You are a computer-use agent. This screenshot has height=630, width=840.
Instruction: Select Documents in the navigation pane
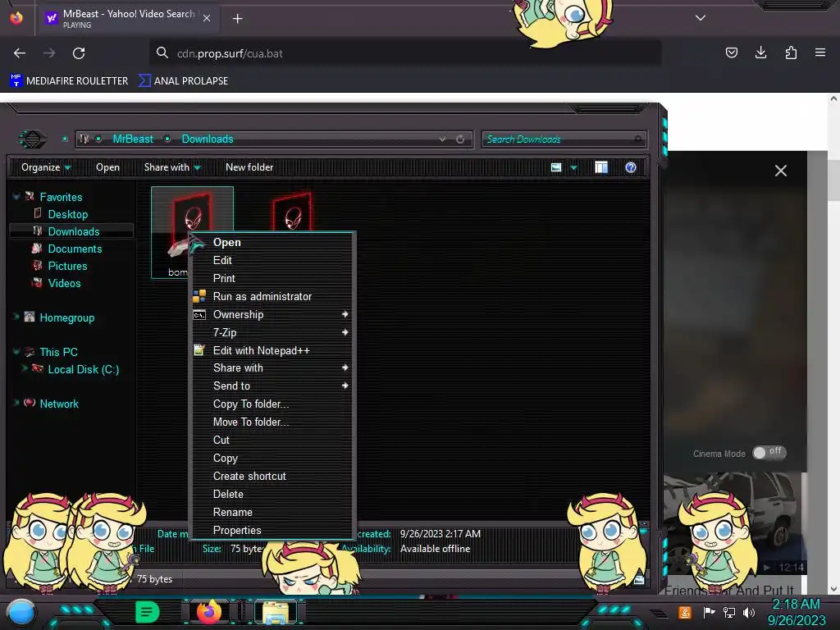coord(75,249)
